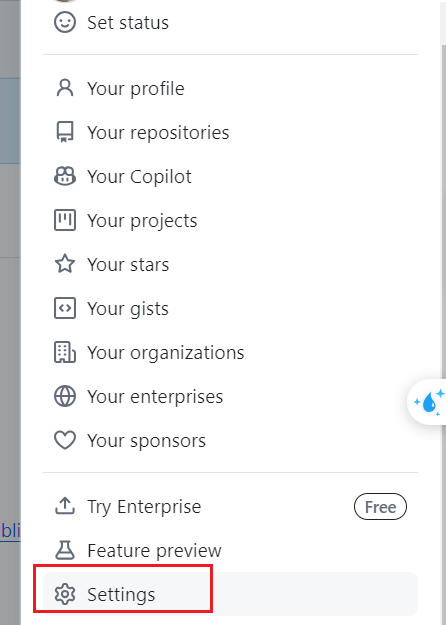
Task: Open the blue water-drop floating widget
Action: tap(429, 402)
